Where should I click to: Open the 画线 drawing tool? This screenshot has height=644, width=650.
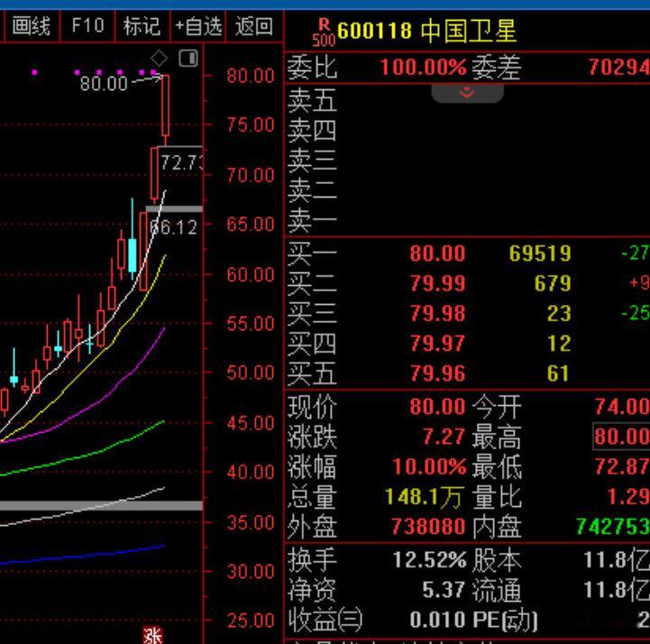click(31, 26)
